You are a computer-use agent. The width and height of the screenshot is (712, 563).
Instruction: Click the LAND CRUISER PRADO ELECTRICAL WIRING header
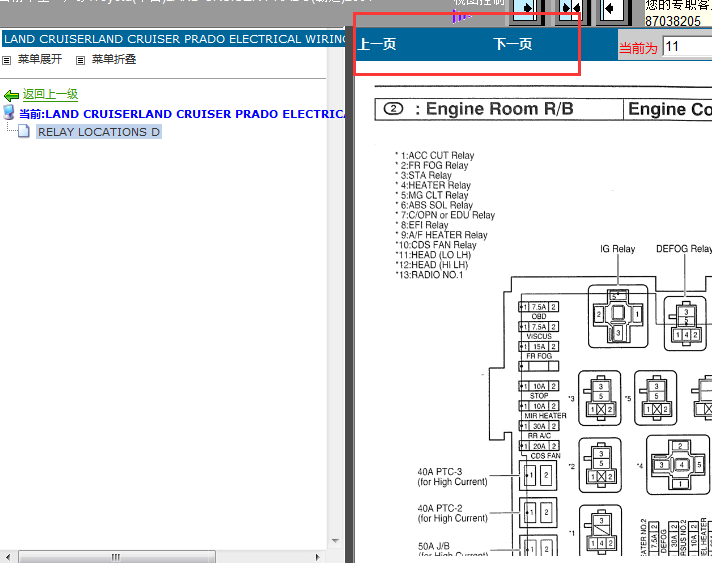tap(174, 39)
